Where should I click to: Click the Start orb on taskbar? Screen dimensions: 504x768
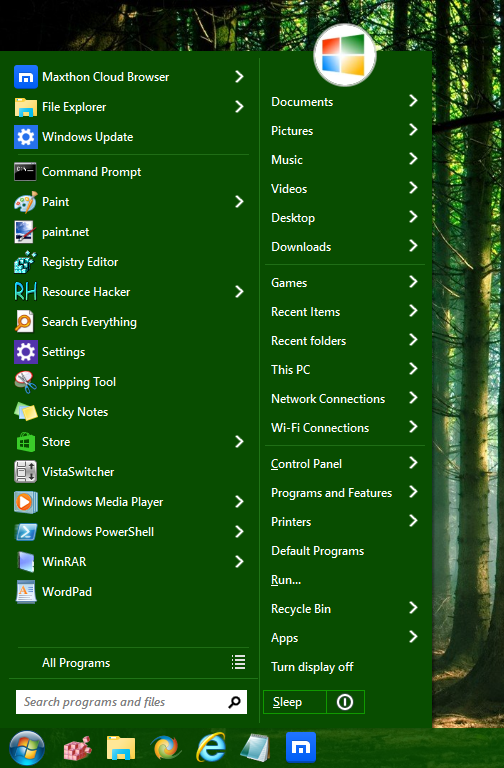tap(26, 748)
